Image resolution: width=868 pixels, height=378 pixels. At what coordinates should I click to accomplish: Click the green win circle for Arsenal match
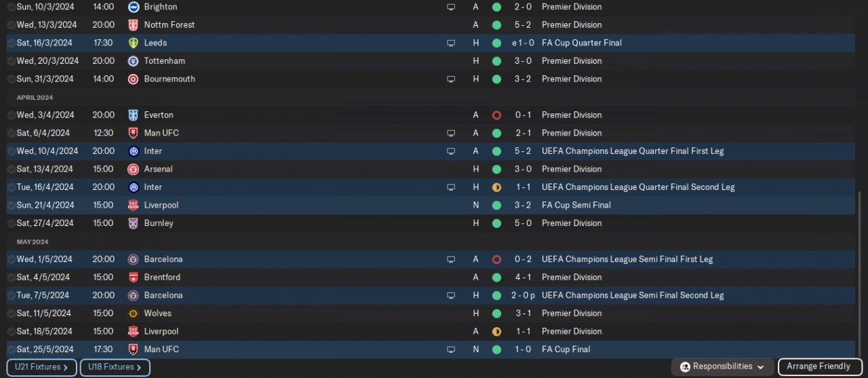click(x=496, y=169)
